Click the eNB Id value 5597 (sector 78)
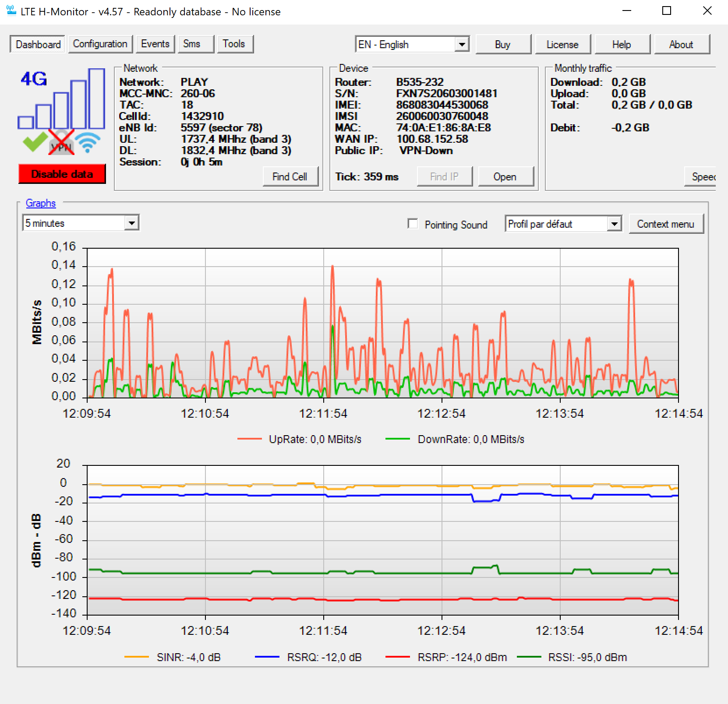 click(222, 128)
